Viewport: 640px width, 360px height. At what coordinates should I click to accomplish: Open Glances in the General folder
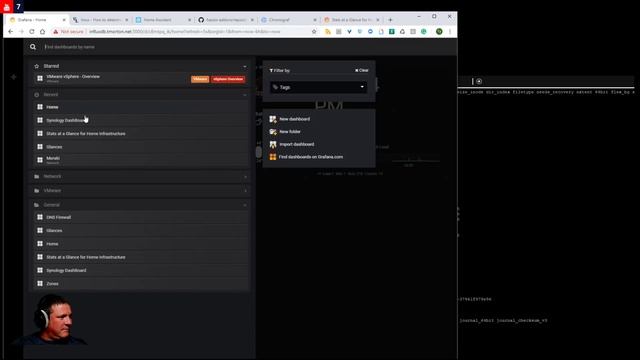(x=141, y=231)
